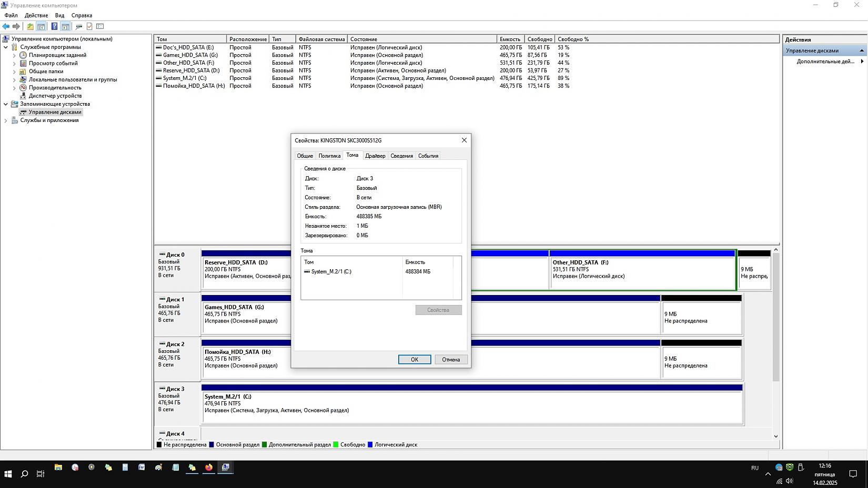
Task: Select Task Scheduler (Планировщик заданий) node
Action: click(x=57, y=55)
